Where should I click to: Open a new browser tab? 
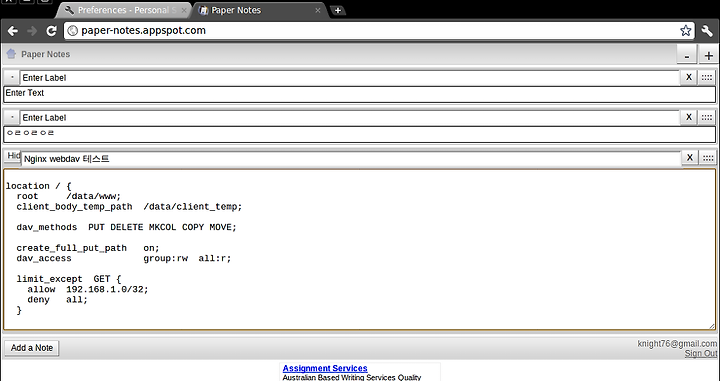point(338,10)
